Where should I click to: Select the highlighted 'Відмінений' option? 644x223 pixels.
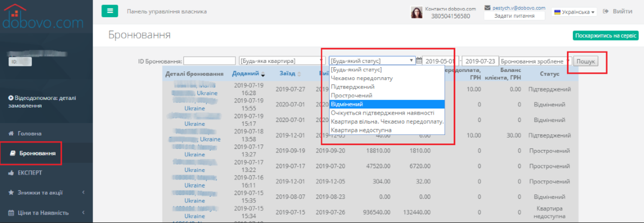click(x=387, y=104)
